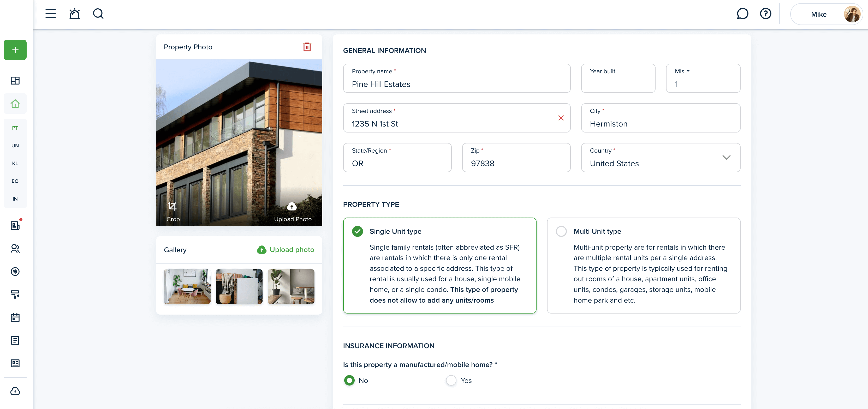The height and width of the screenshot is (409, 868).
Task: Edit the Street address field
Action: tap(457, 118)
